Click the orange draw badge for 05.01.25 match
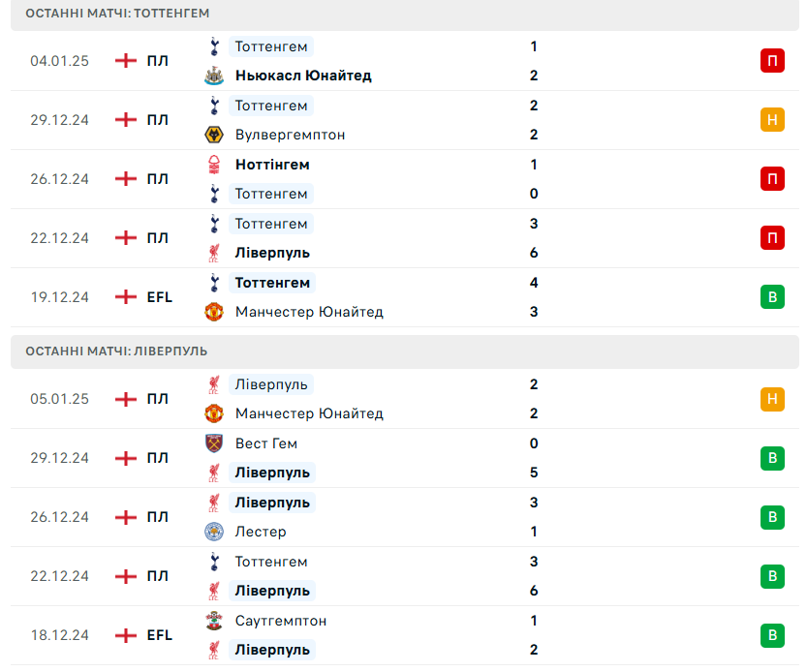This screenshot has width=807, height=672. coord(772,399)
